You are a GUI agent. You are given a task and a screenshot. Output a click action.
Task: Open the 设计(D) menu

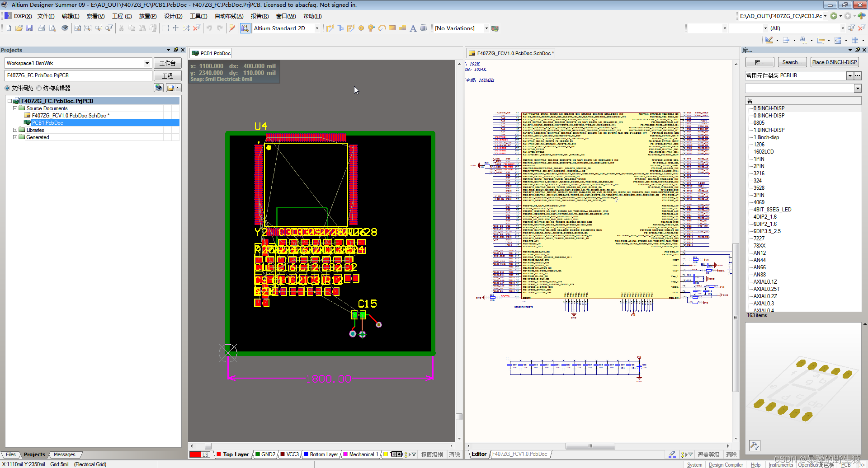[x=173, y=16]
